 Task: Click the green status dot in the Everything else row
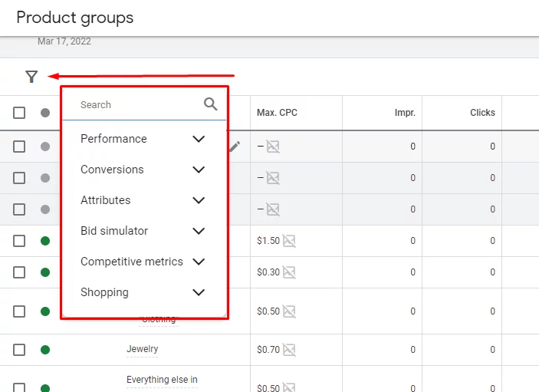[45, 388]
